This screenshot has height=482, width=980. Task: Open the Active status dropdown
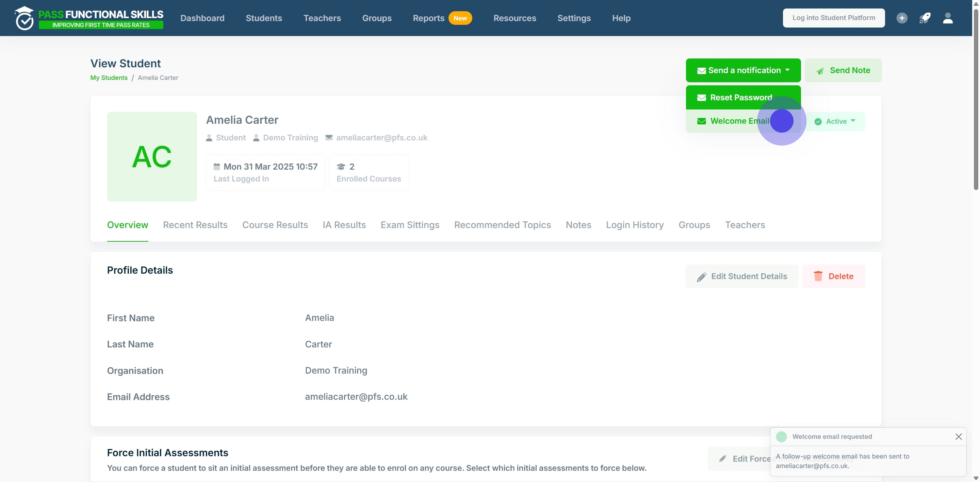coord(835,121)
